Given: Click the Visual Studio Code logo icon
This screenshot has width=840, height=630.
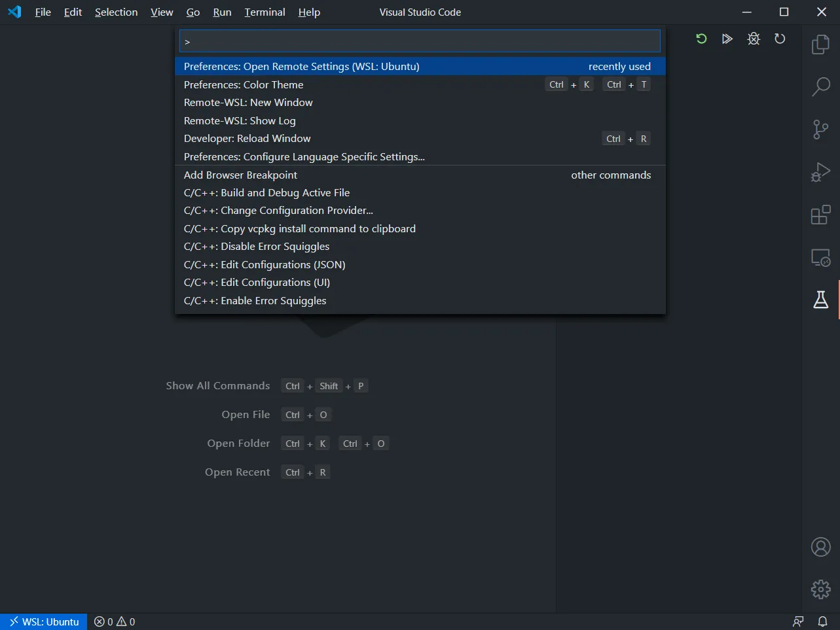Looking at the screenshot, I should 14,12.
